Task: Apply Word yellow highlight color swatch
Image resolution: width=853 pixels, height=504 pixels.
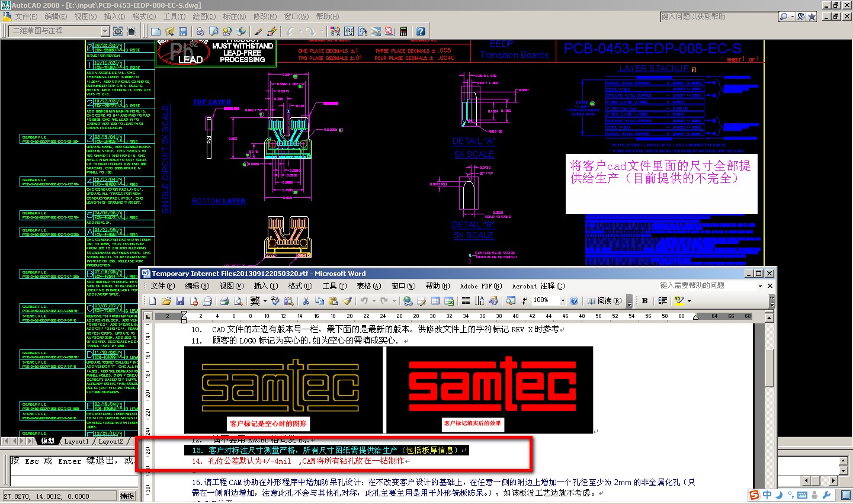Action: [x=679, y=301]
